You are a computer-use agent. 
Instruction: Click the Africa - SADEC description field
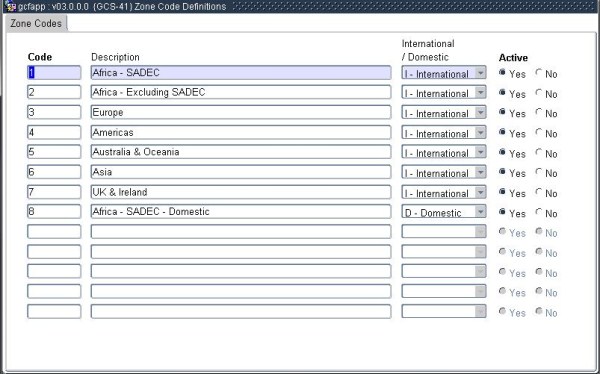pyautogui.click(x=241, y=73)
